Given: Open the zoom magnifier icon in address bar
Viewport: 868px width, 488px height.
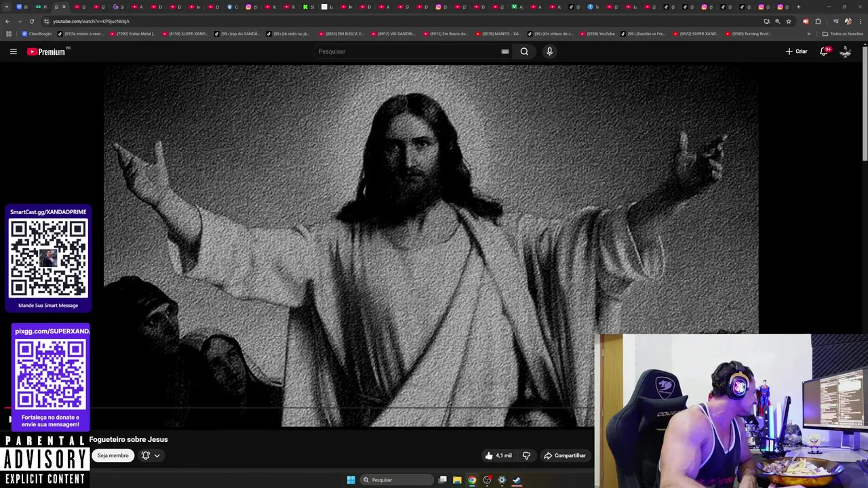Looking at the screenshot, I should click(x=778, y=21).
